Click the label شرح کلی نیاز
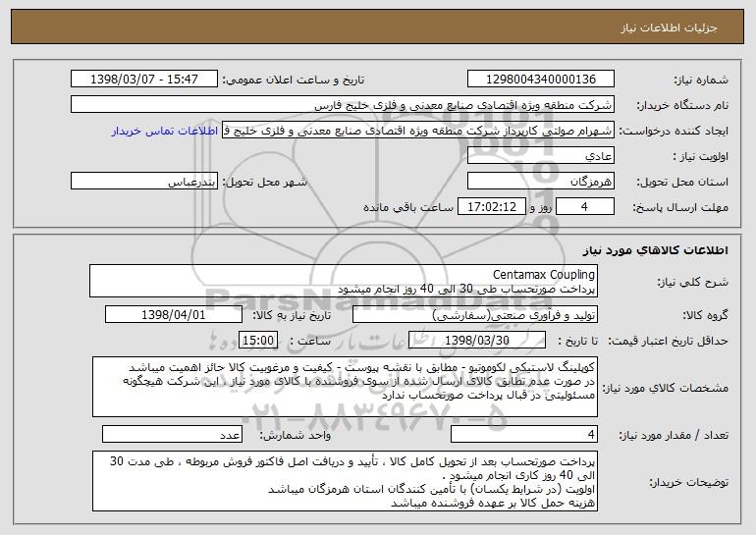Image resolution: width=756 pixels, height=535 pixels. tap(693, 282)
